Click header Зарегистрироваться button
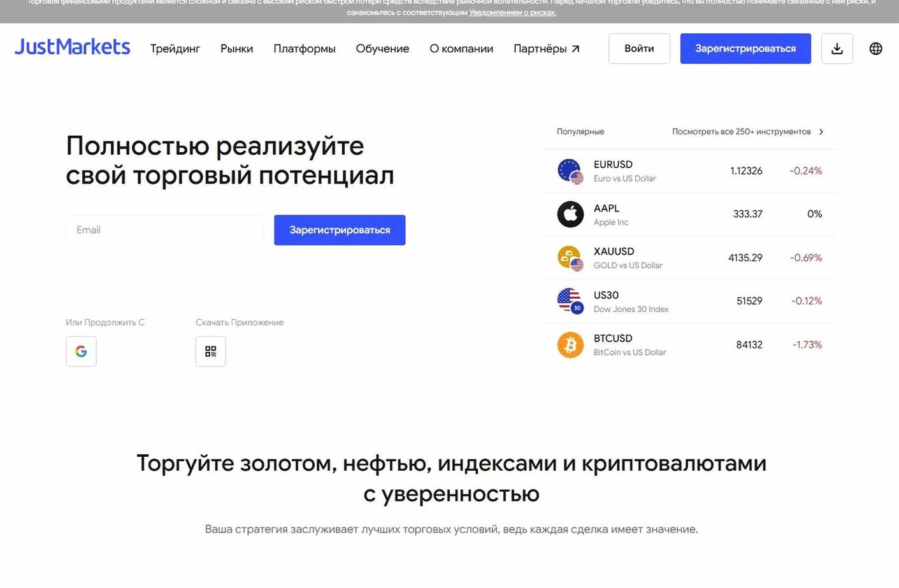 [x=745, y=48]
